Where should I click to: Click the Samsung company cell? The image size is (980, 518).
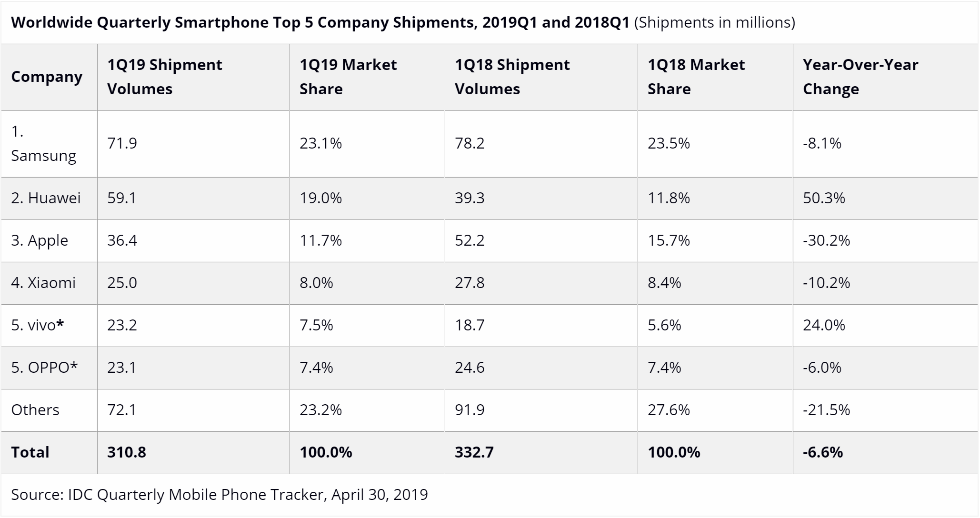point(43,143)
